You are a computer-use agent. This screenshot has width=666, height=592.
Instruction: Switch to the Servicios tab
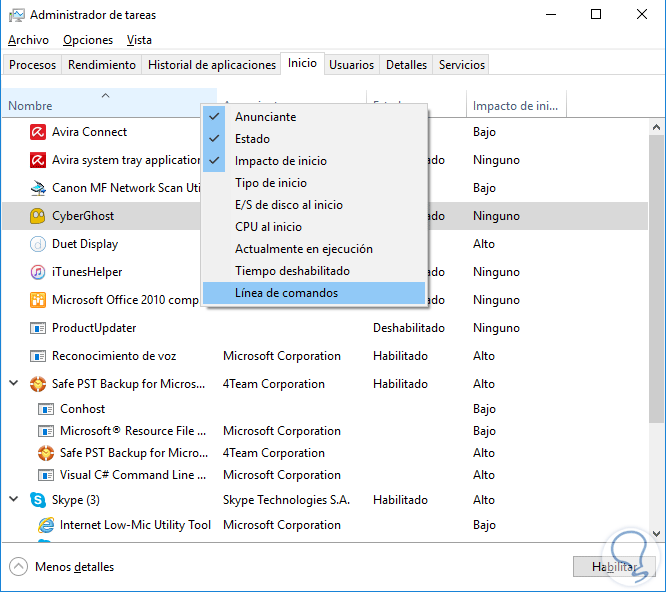[x=462, y=65]
